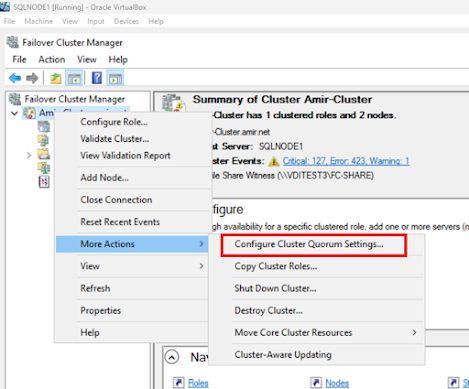Open the Failover Cluster Manager Action menu
This screenshot has width=469, height=389.
click(x=52, y=60)
